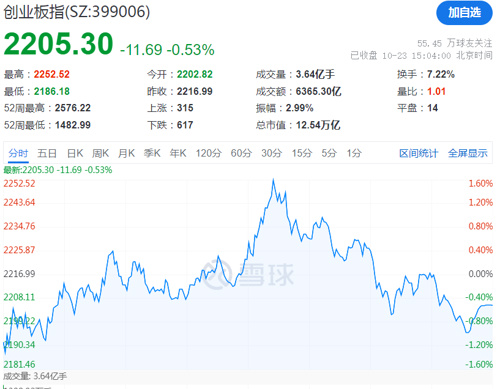Click the 成交额 value 6365.30亿
The height and width of the screenshot is (389, 500).
[318, 91]
